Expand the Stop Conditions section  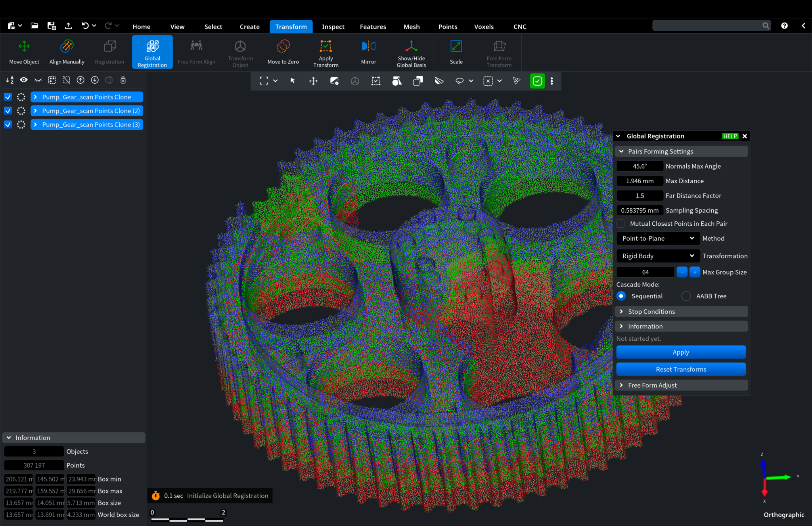coord(681,311)
